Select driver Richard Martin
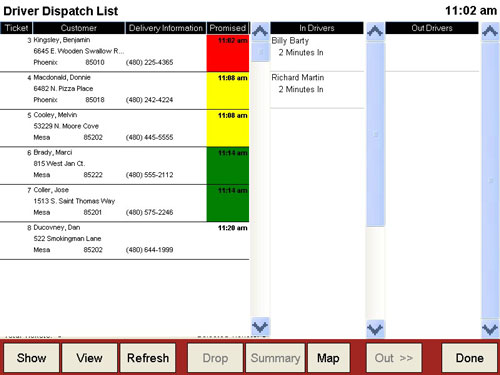Image resolution: width=500 pixels, height=375 pixels. (317, 90)
